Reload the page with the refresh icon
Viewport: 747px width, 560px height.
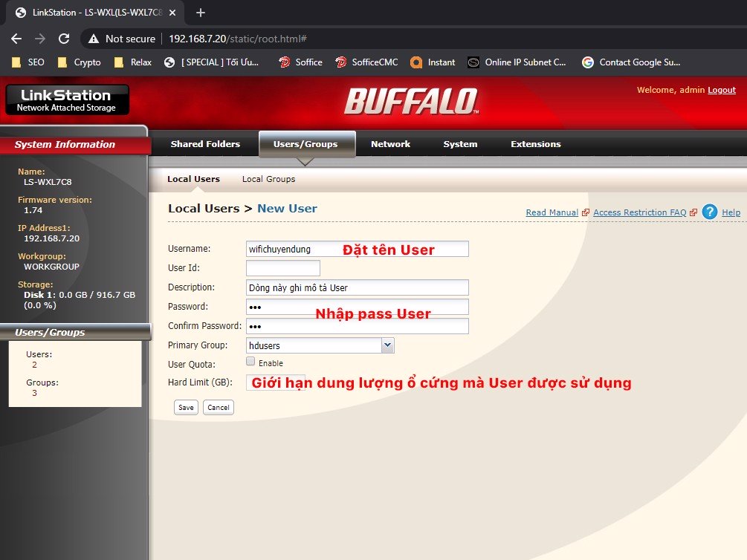pos(64,39)
